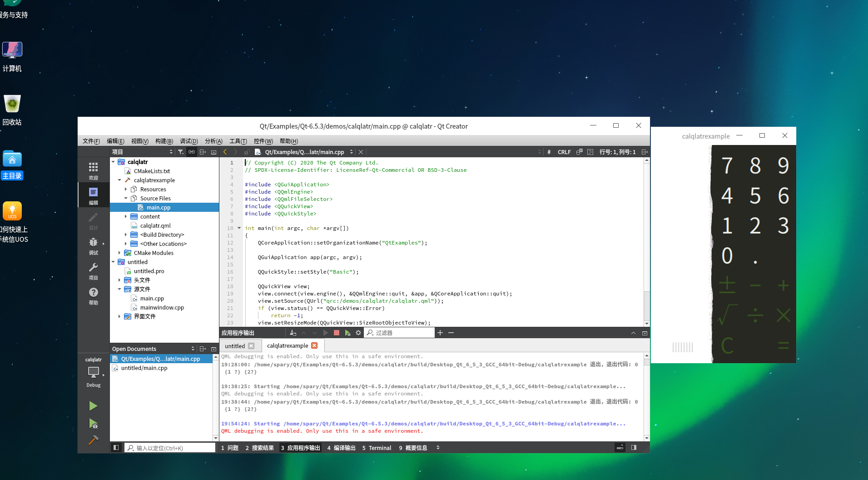
Task: Open the 主目录 home folder desktop icon
Action: [12, 165]
